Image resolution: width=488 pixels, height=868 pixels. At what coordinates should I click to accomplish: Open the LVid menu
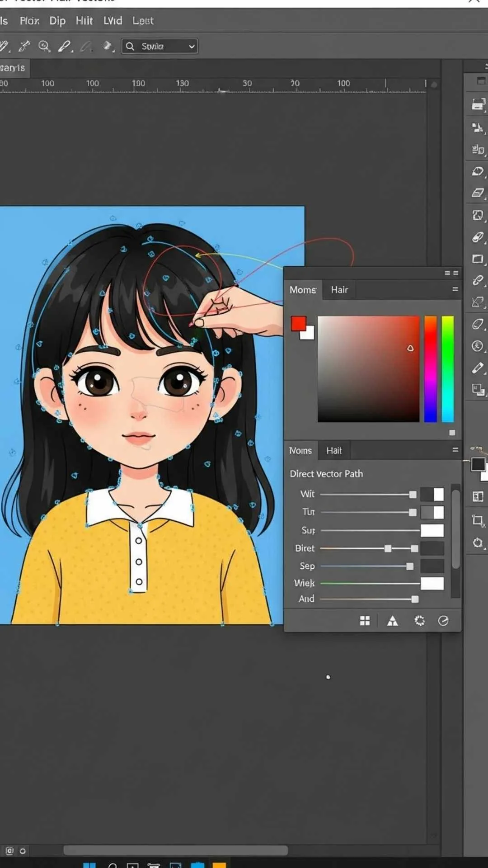coord(113,21)
